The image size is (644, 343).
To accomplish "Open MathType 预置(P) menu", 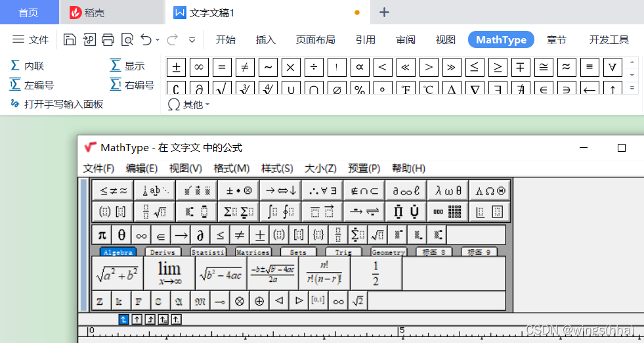I will [364, 168].
